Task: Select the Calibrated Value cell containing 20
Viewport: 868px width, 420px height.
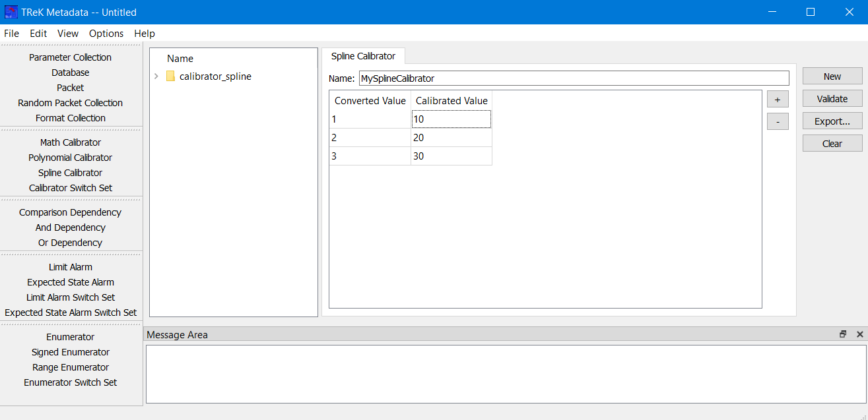Action: point(451,138)
